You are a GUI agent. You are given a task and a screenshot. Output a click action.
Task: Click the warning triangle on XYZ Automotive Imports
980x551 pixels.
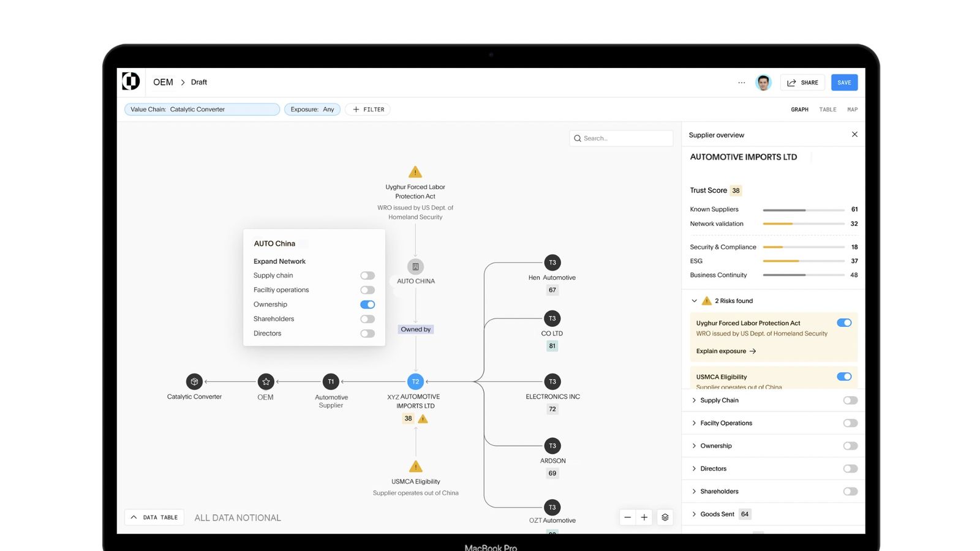[423, 418]
